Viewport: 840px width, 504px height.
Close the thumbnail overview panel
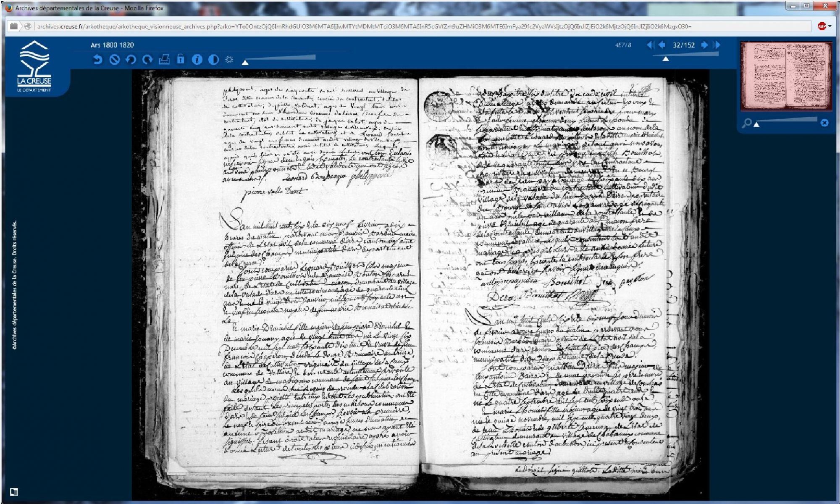pos(824,123)
